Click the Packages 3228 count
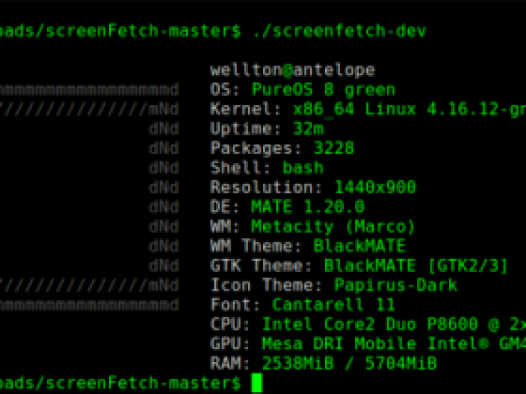Screen dimensions: 526x394 coord(333,148)
